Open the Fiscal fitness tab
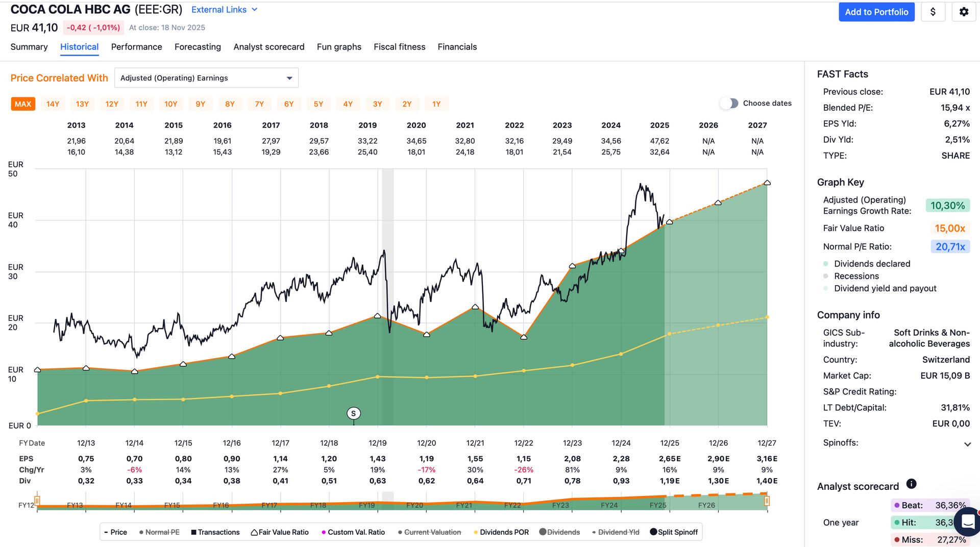Image resolution: width=980 pixels, height=547 pixels. point(399,47)
